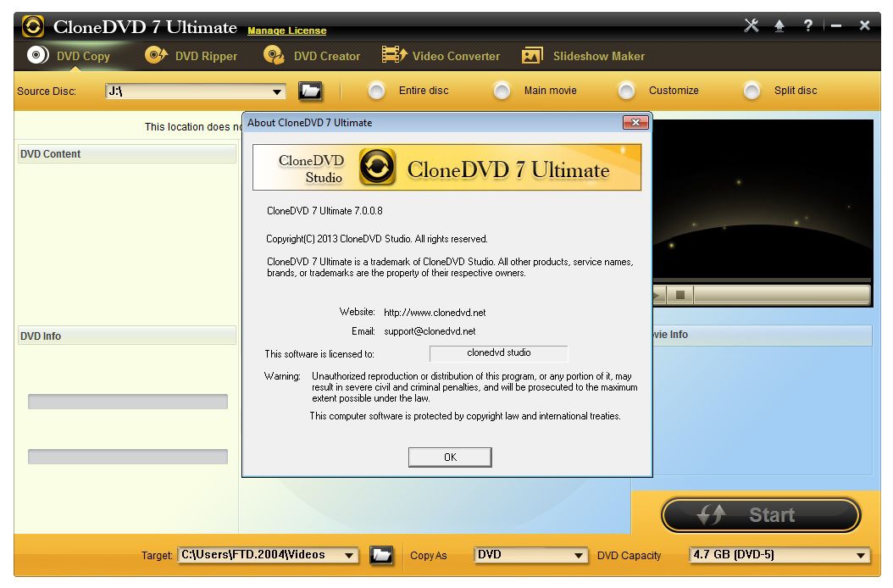
Task: Minimize the CloneDVD 7 Ultimate window
Action: (x=836, y=25)
